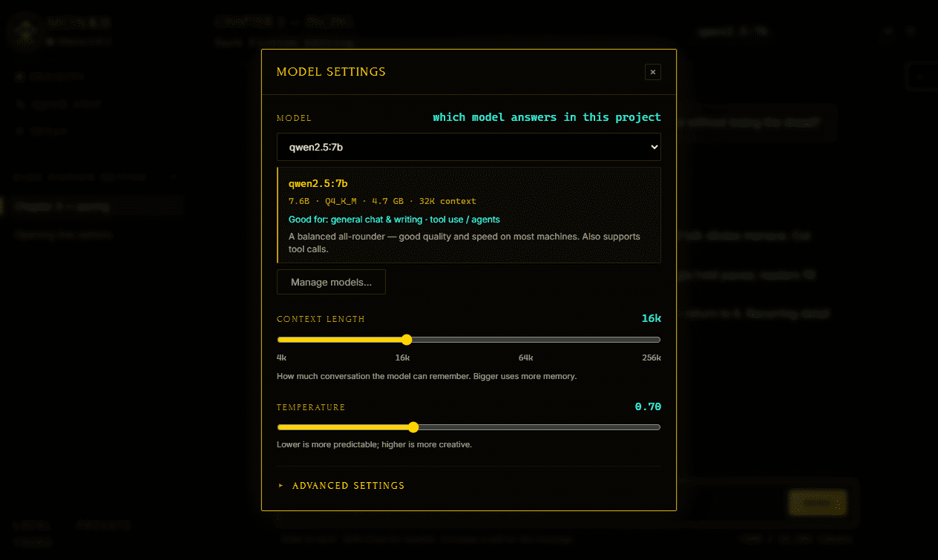Viewport: 938px width, 560px height.
Task: Click the 'Lower is more predictable' help text
Action: (374, 444)
